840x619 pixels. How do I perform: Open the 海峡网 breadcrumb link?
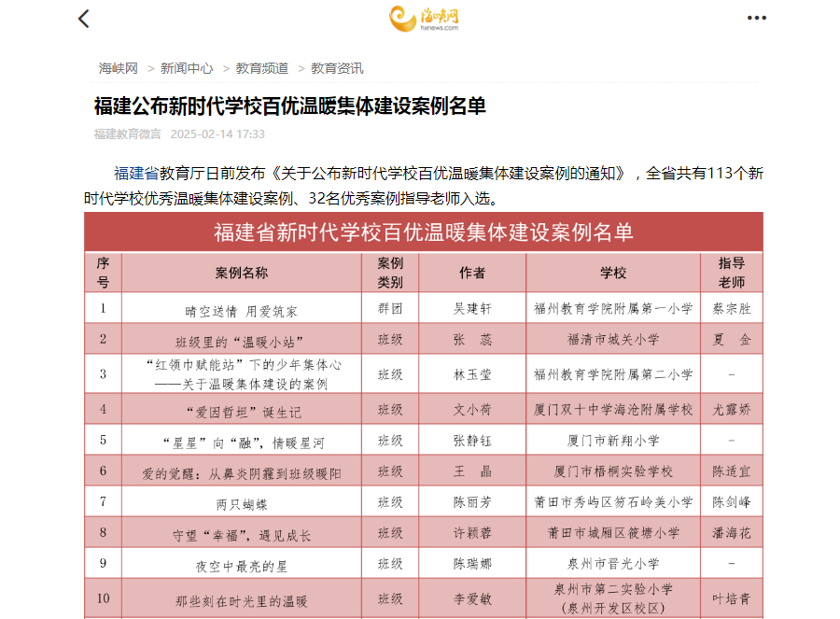pyautogui.click(x=119, y=68)
